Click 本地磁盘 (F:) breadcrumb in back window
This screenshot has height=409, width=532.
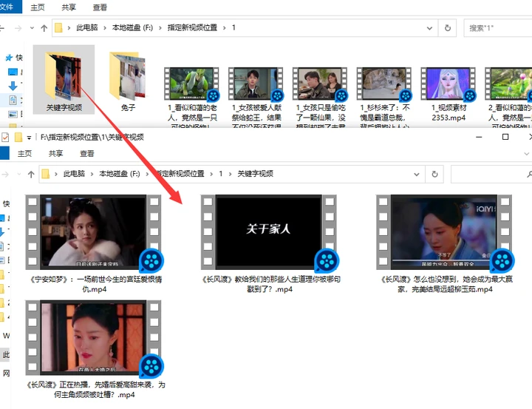tap(132, 27)
